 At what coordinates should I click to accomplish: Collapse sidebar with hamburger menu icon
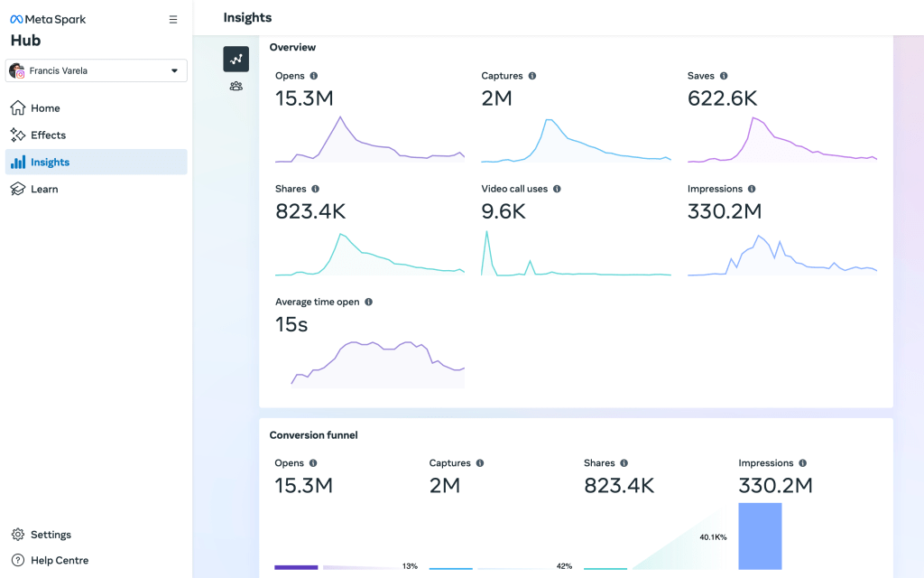pyautogui.click(x=173, y=19)
